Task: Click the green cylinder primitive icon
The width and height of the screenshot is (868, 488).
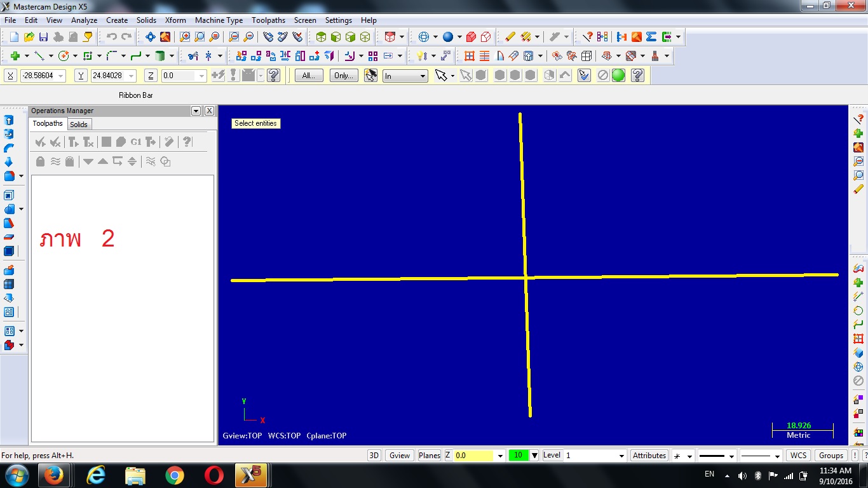Action: point(160,56)
